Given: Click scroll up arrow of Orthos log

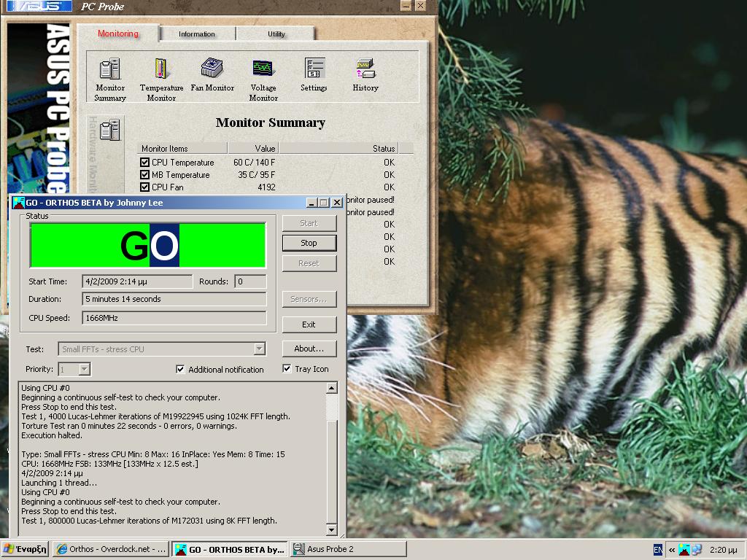Looking at the screenshot, I should [332, 388].
